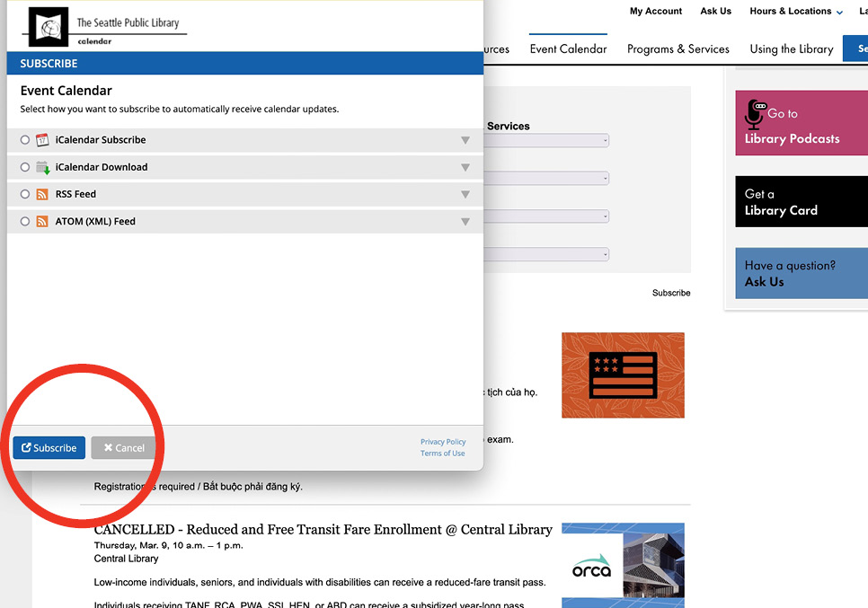Click the X icon on the Cancel button

tap(110, 447)
